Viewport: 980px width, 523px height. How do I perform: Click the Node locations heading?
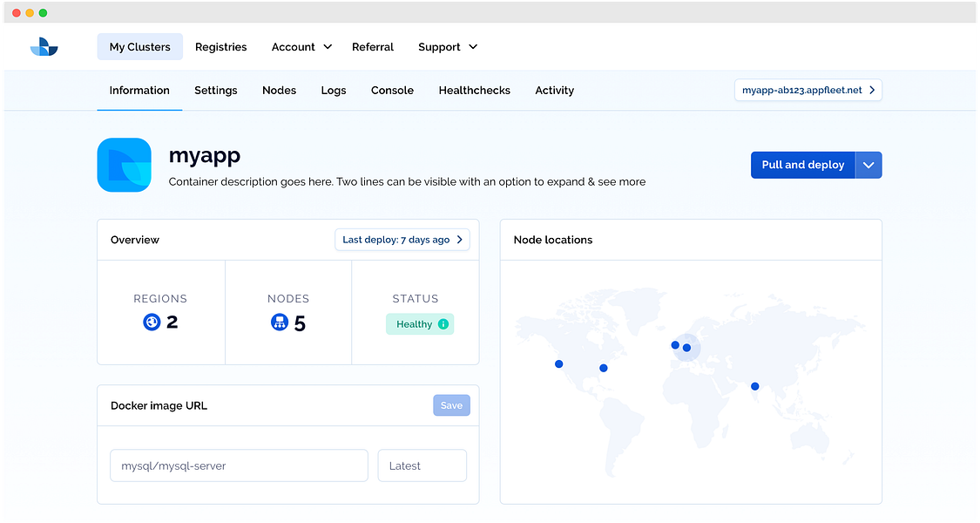pos(553,240)
